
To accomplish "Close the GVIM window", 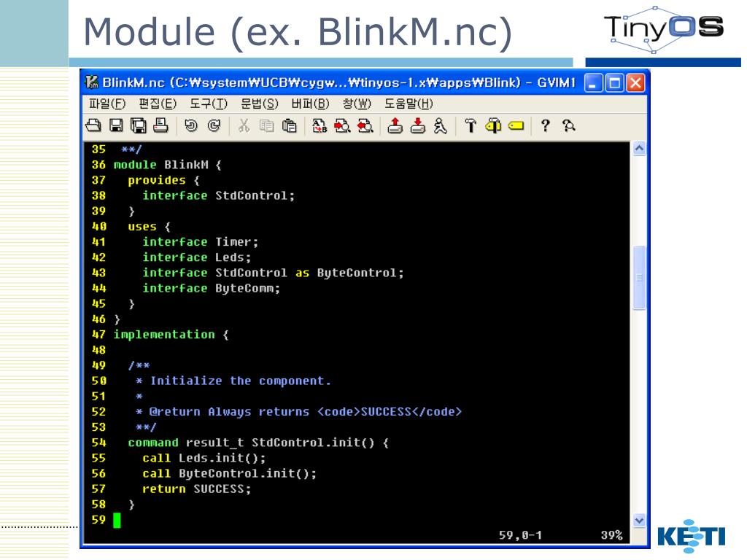I will [635, 83].
